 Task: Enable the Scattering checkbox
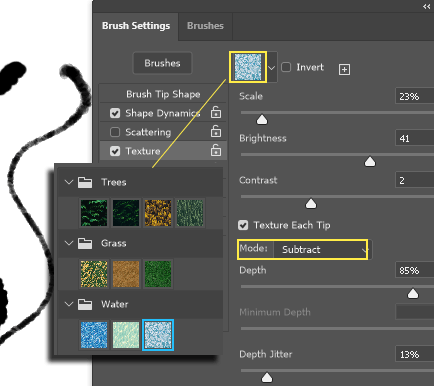click(115, 132)
